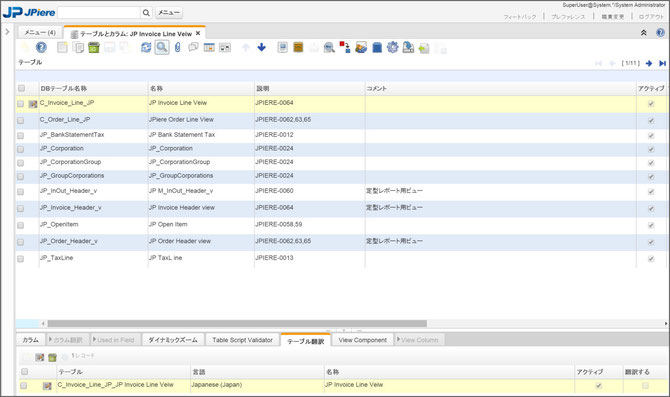Click the フィードバック link

[x=520, y=17]
